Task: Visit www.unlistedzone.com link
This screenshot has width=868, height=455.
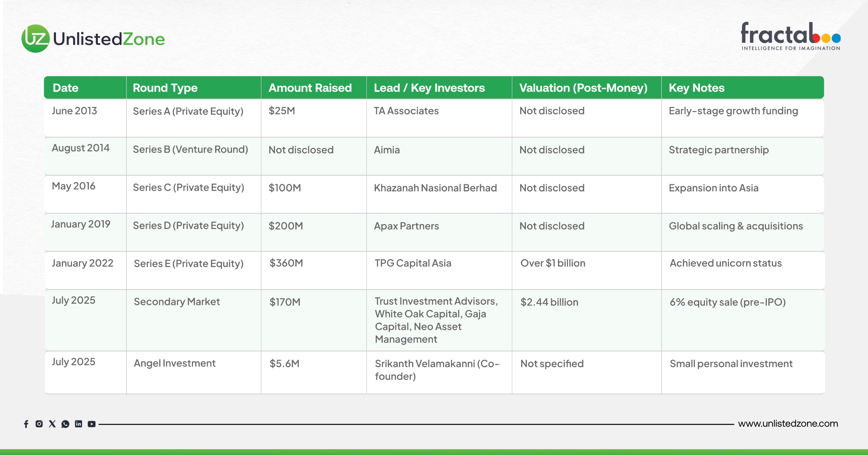Action: point(788,423)
